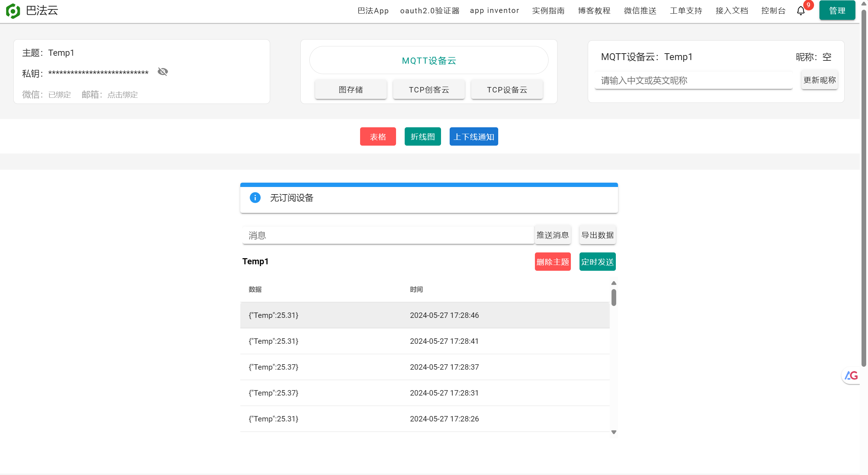Select row with time 17:28:41
This screenshot has width=868, height=475.
pos(425,341)
